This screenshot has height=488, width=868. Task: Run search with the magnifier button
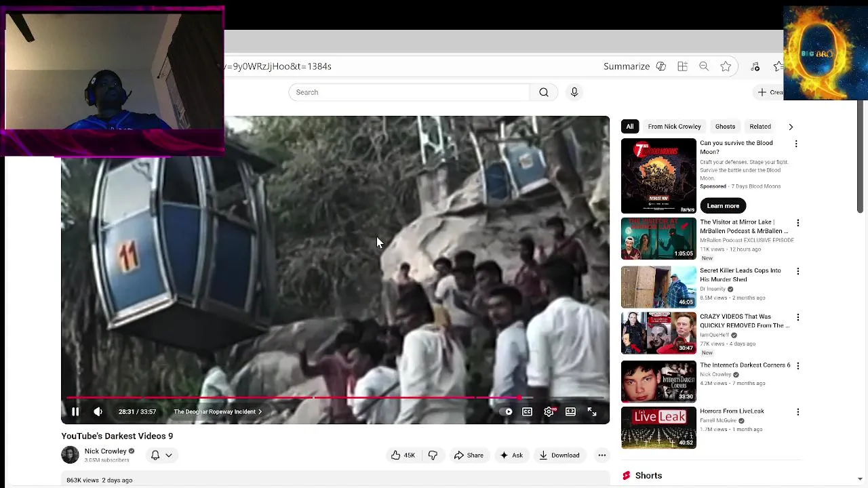coord(544,92)
